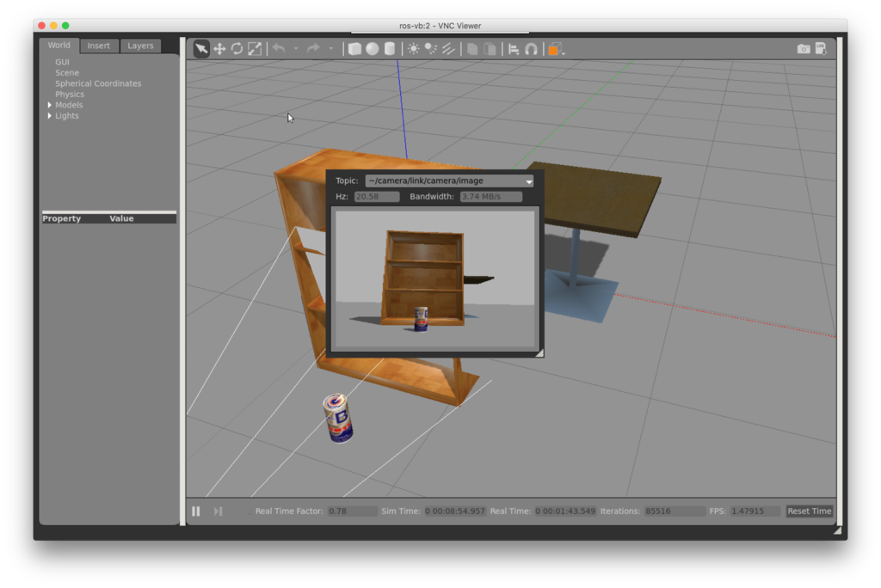This screenshot has width=881, height=588.
Task: Switch to the Insert tab
Action: 98,46
